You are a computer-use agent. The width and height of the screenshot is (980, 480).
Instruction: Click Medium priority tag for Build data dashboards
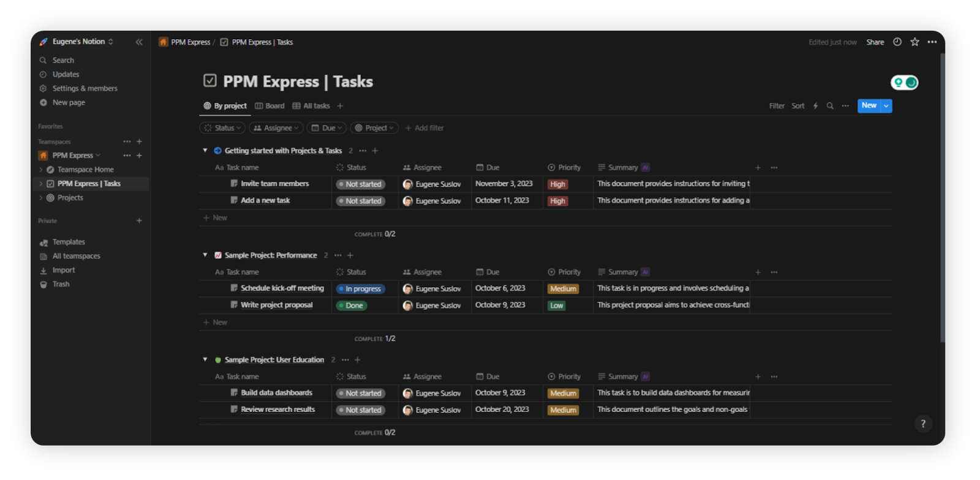pos(563,394)
